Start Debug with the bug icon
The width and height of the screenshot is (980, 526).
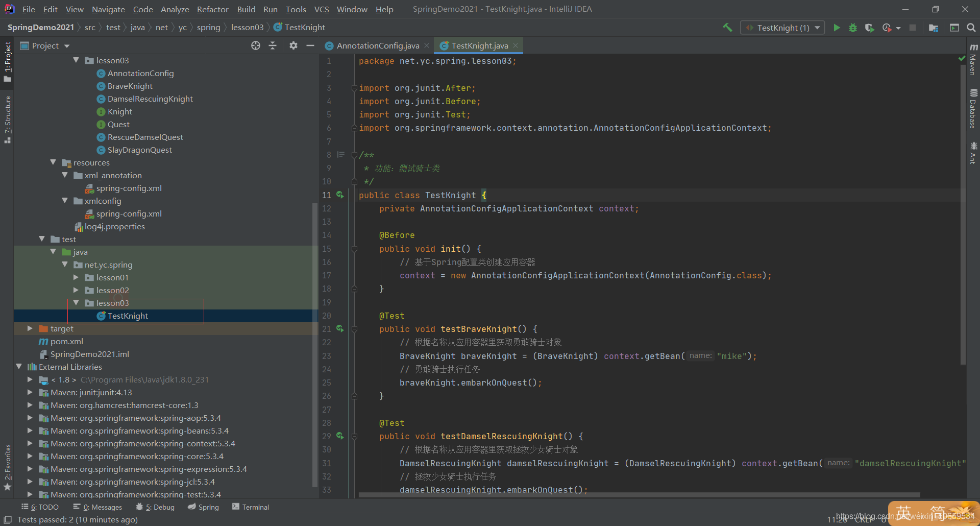[x=853, y=28]
